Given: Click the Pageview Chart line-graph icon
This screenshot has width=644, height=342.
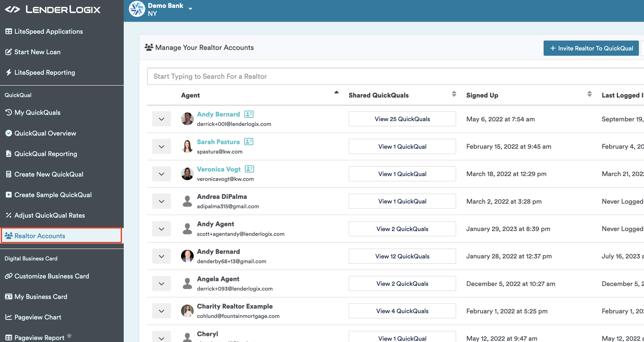Looking at the screenshot, I should pyautogui.click(x=9, y=317).
